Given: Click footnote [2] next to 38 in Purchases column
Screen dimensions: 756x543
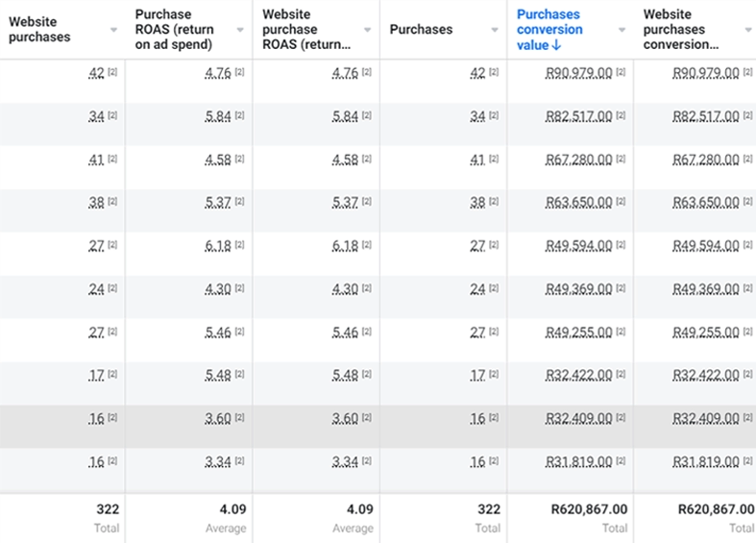Looking at the screenshot, I should pyautogui.click(x=495, y=203).
